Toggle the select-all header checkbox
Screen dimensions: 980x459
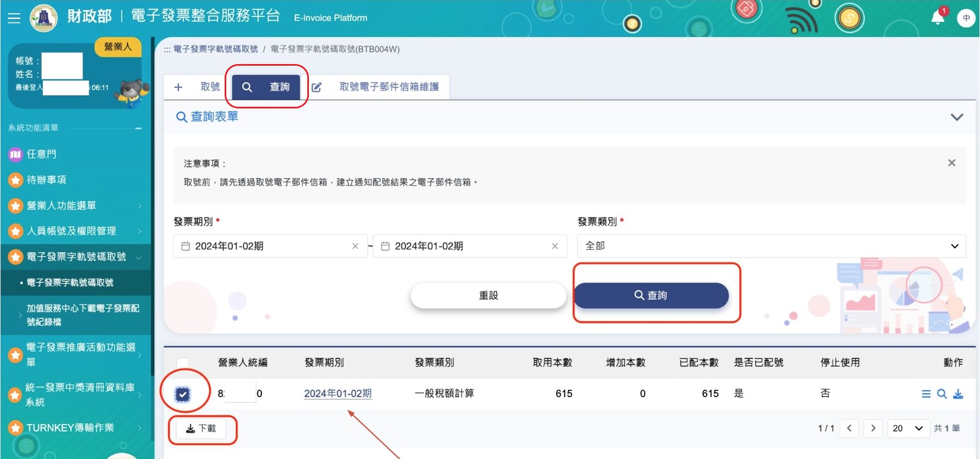point(183,363)
